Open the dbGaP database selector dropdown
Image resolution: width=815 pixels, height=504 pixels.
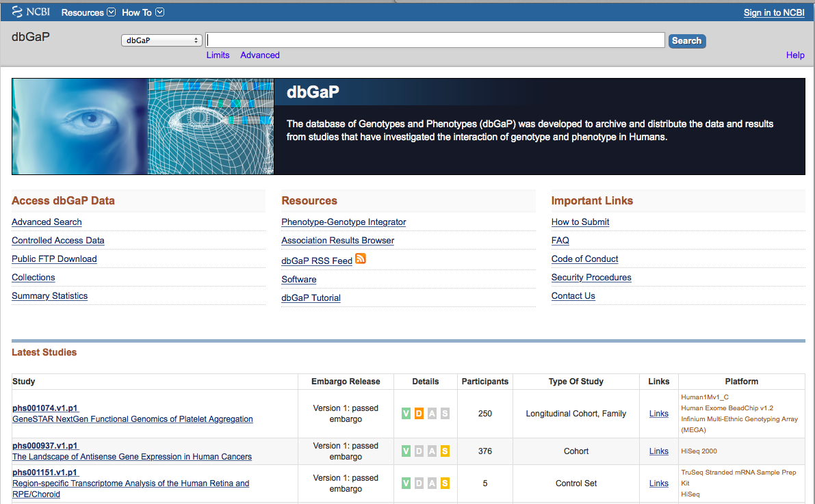(161, 40)
